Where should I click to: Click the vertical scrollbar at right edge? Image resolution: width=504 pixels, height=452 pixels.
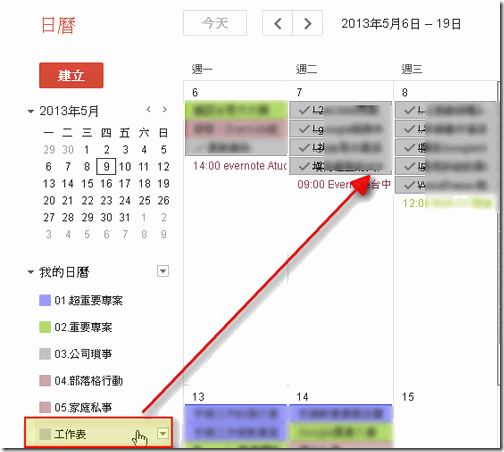tap(499, 233)
